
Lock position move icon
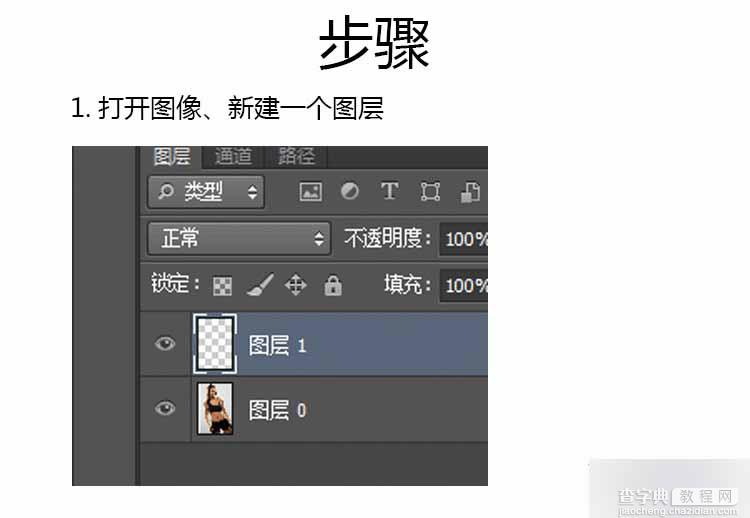296,285
